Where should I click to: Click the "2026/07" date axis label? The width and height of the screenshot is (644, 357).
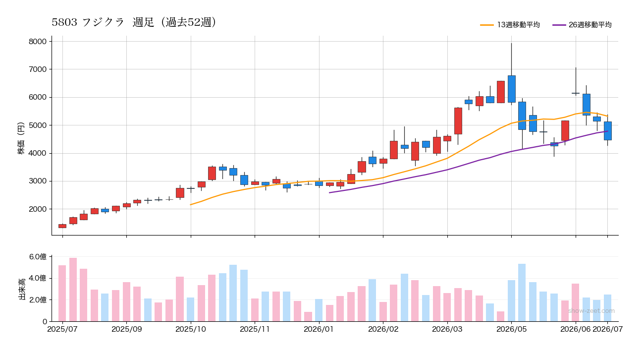click(608, 329)
